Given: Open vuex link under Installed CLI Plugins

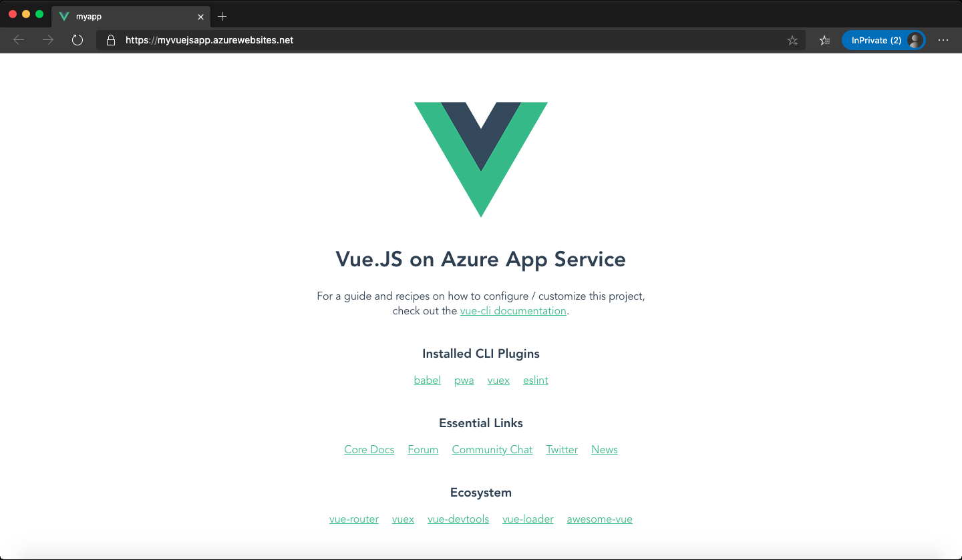Looking at the screenshot, I should click(498, 380).
